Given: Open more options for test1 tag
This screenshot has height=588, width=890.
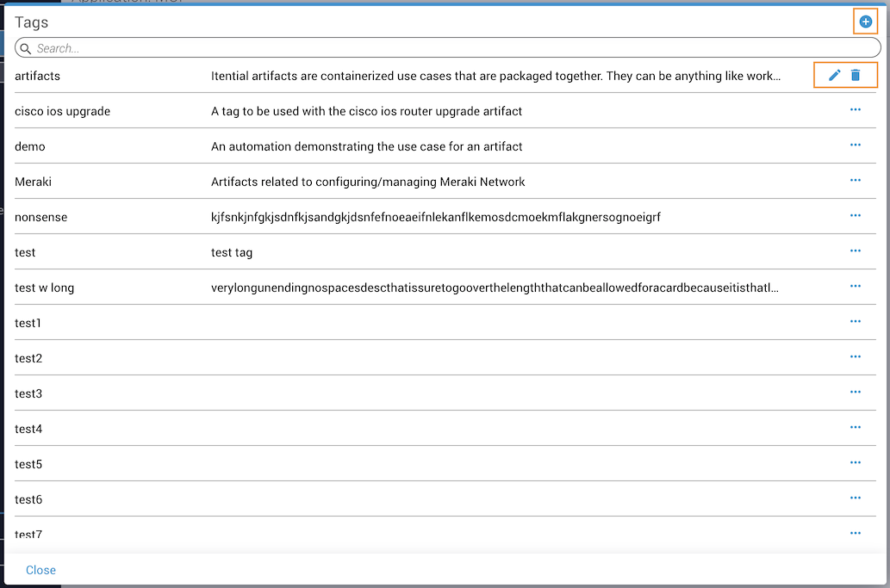Looking at the screenshot, I should tap(856, 321).
